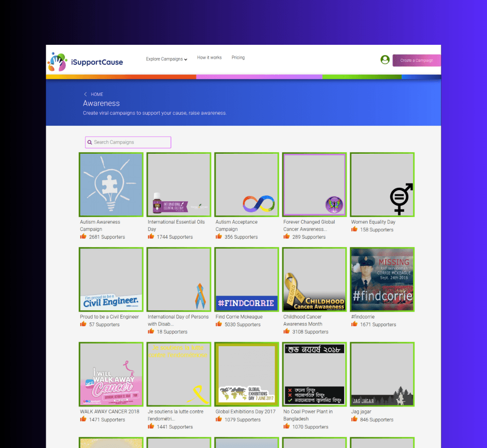Open Autism Awareness Campaign lightbulb thumbnail
The width and height of the screenshot is (487, 448).
(111, 185)
